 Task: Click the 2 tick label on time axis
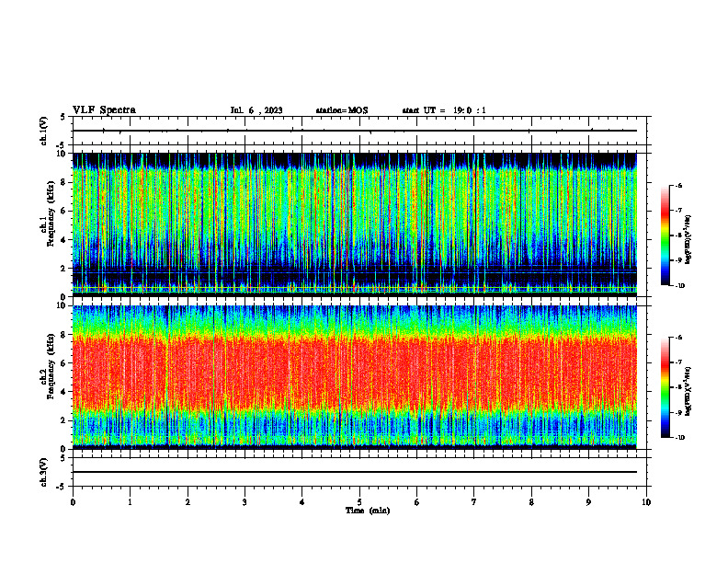coord(188,502)
